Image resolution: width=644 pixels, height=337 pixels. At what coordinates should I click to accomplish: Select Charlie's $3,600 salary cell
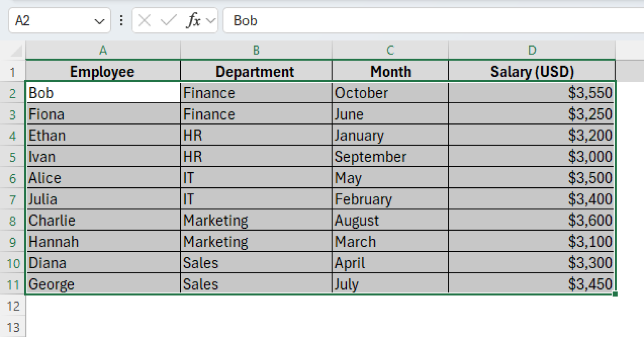point(532,220)
